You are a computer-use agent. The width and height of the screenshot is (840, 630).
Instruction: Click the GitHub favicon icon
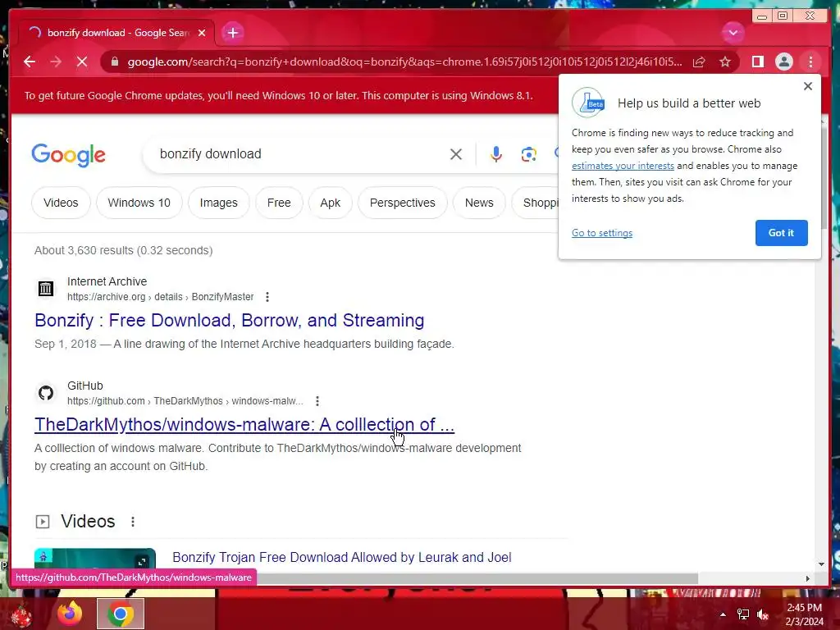46,393
